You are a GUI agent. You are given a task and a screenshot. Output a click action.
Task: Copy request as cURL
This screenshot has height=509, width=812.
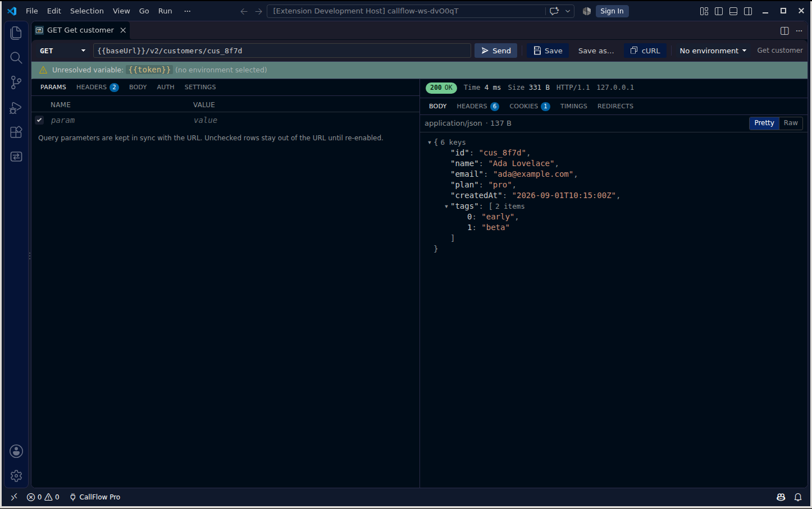pos(645,51)
